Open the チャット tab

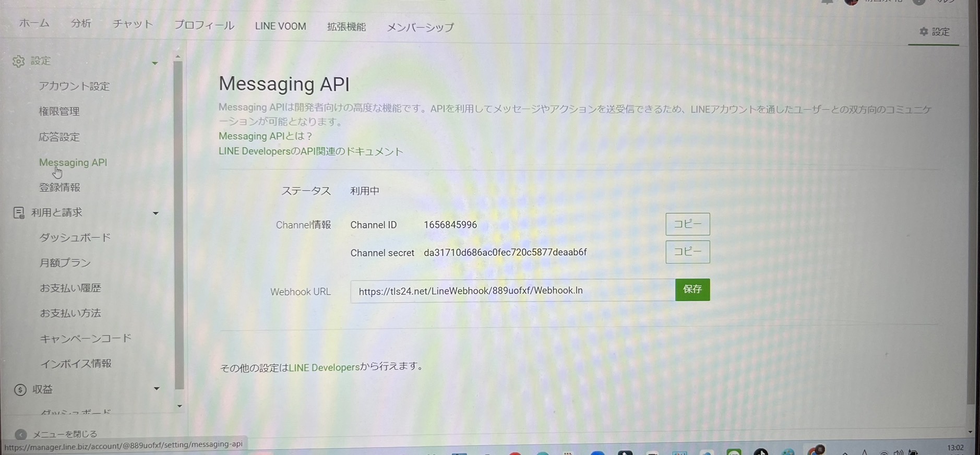click(x=133, y=24)
